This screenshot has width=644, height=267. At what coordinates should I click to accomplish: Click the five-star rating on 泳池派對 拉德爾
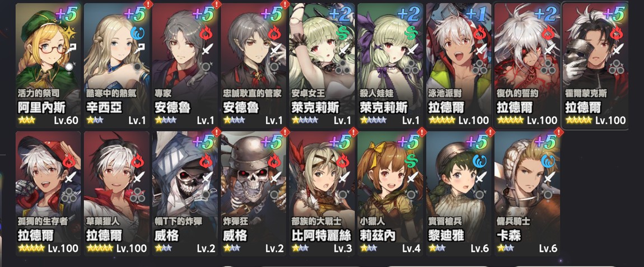coord(442,120)
